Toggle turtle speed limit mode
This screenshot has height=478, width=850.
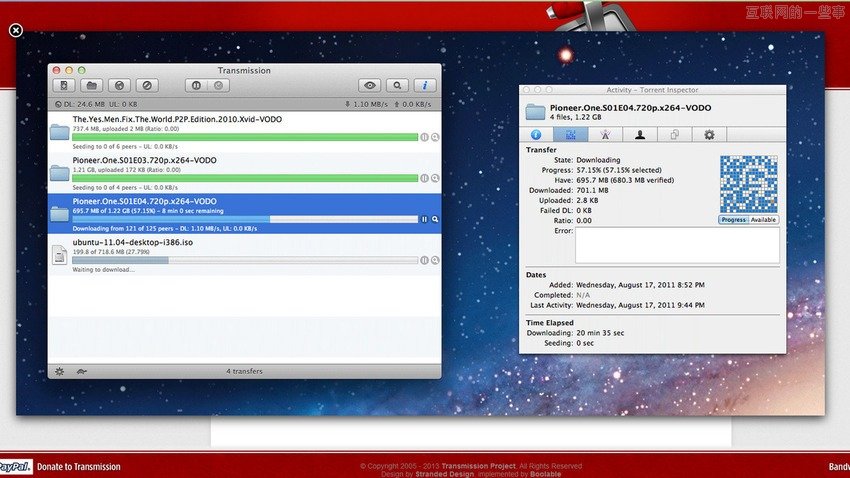81,371
